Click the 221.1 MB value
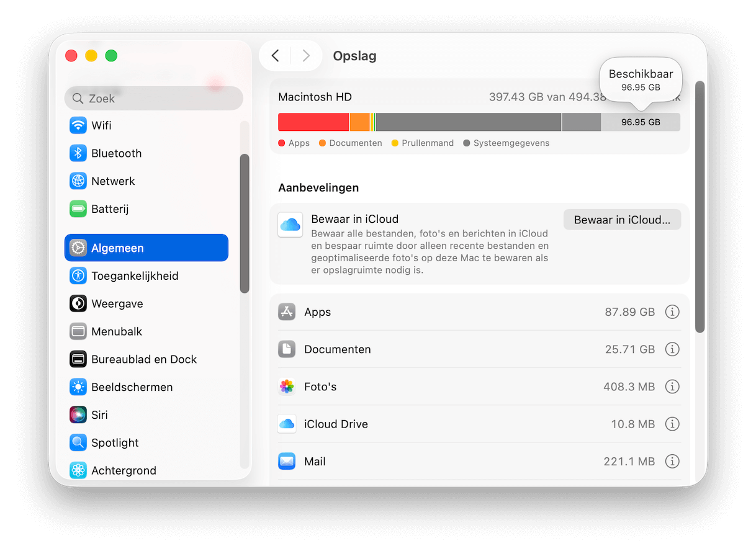Viewport: 756px width, 551px height. click(629, 461)
